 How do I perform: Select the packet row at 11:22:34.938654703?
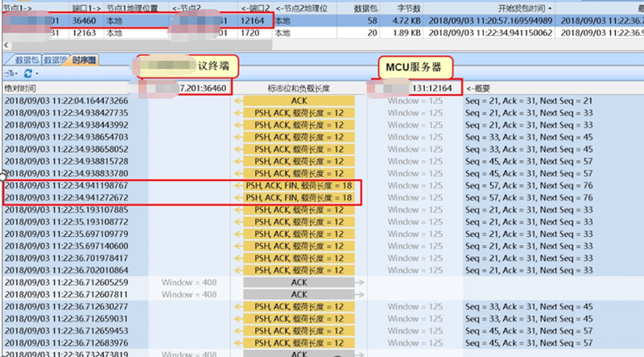(322, 137)
